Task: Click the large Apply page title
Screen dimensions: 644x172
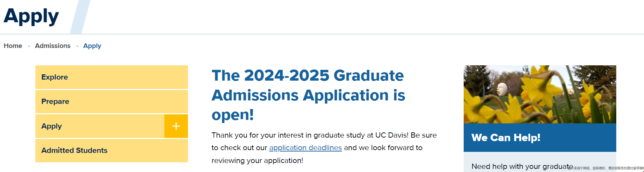Action: pos(31,16)
